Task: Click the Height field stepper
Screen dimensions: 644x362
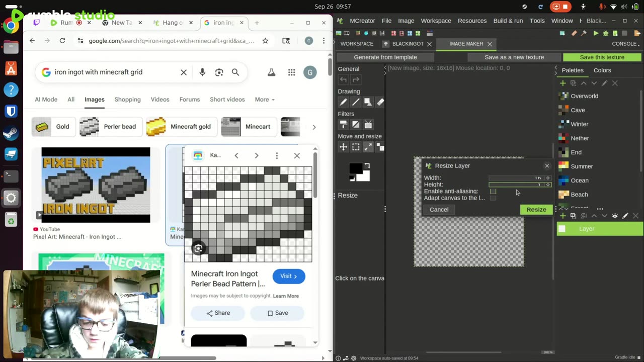Action: pyautogui.click(x=548, y=185)
